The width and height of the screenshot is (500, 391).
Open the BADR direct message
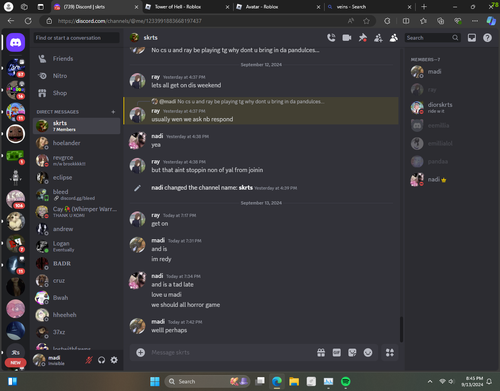pos(77,263)
